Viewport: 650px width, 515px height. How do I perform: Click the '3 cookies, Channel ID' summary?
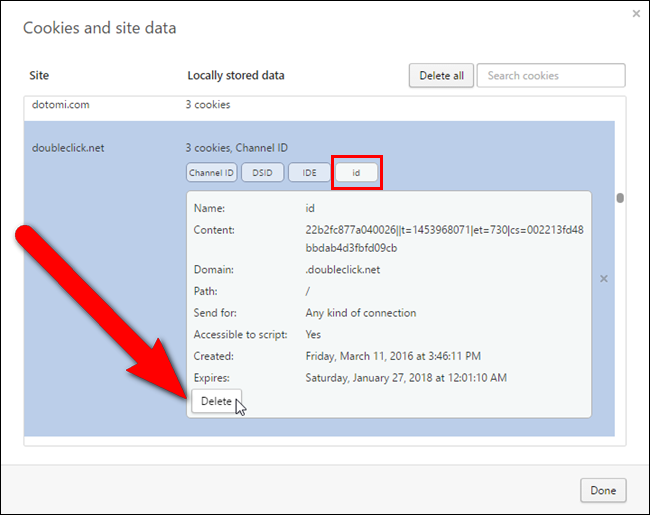(x=237, y=148)
